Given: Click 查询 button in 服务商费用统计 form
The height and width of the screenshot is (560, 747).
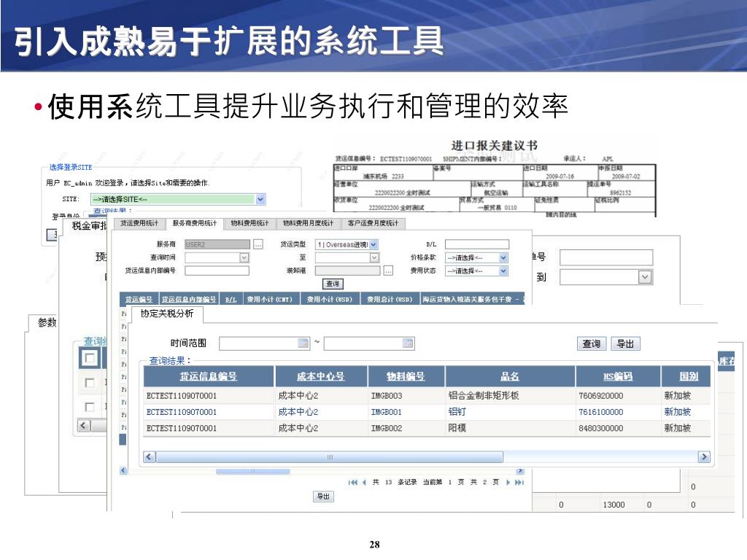Looking at the screenshot, I should click(333, 284).
